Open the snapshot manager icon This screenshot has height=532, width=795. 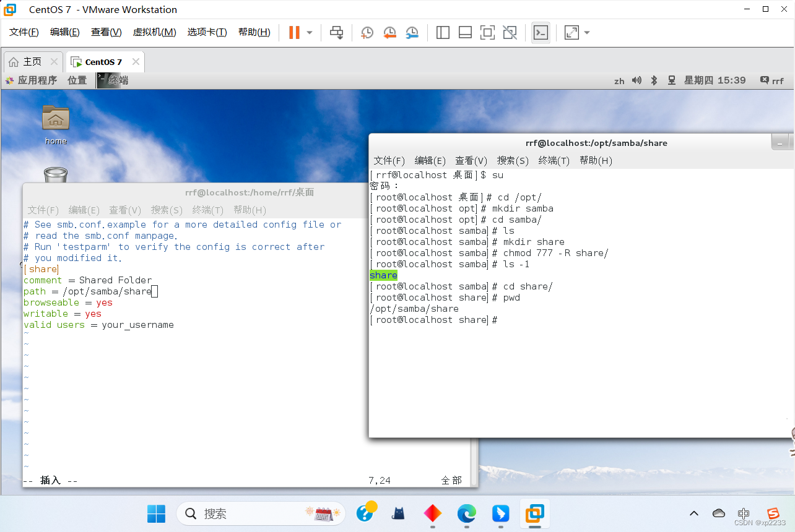412,33
